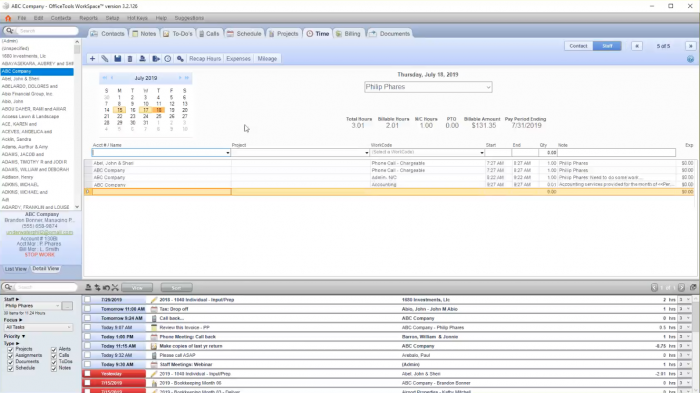Viewport: 700px width, 393px height.
Task: Switch to the Billing tab
Action: [x=348, y=33]
